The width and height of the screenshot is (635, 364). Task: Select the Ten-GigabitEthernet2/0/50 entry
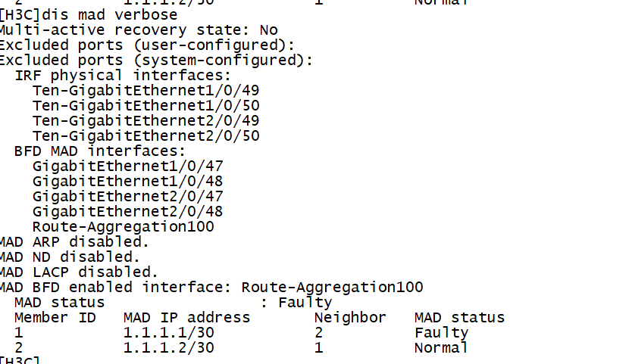pos(145,136)
